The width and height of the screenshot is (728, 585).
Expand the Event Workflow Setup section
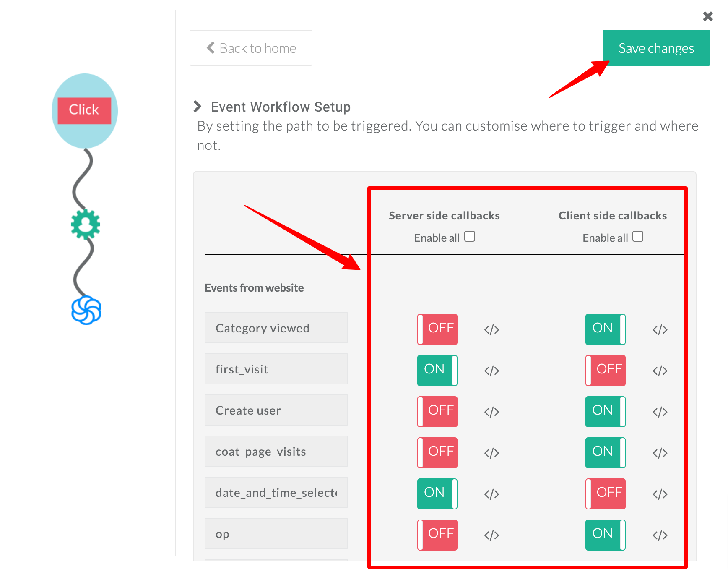[x=197, y=107]
